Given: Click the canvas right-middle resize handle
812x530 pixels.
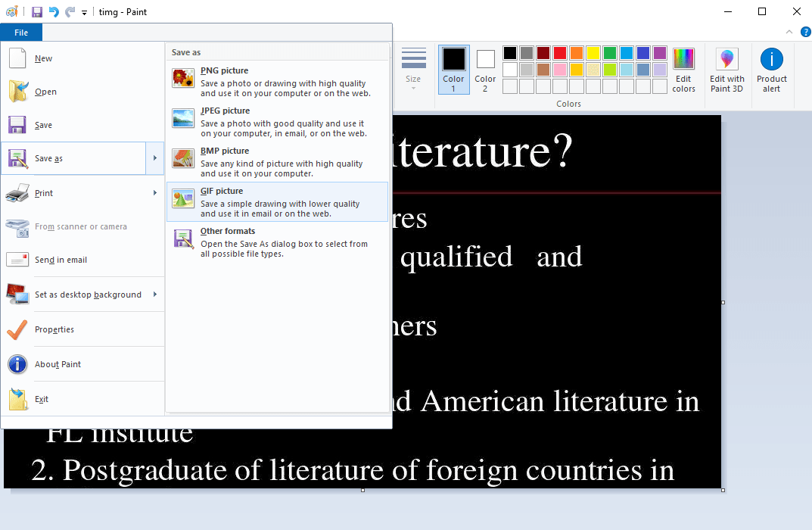Looking at the screenshot, I should pos(723,302).
